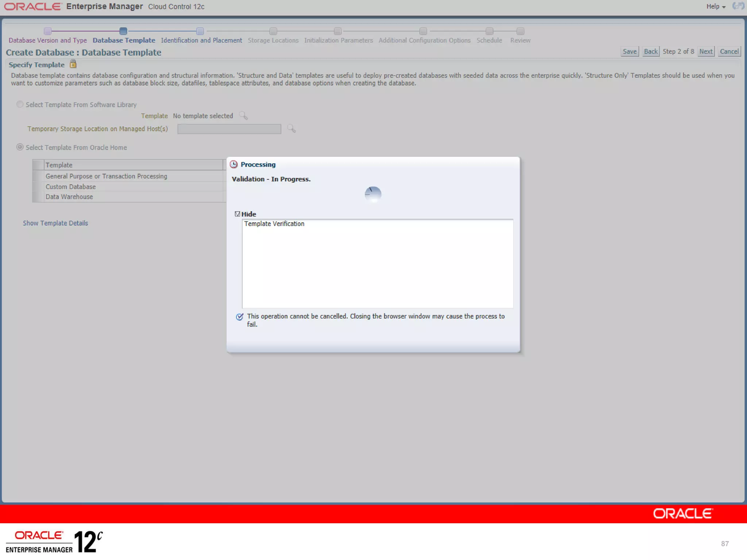Viewport: 747px width, 560px height.
Task: Click the Temporary Storage Location search icon
Action: tap(291, 128)
